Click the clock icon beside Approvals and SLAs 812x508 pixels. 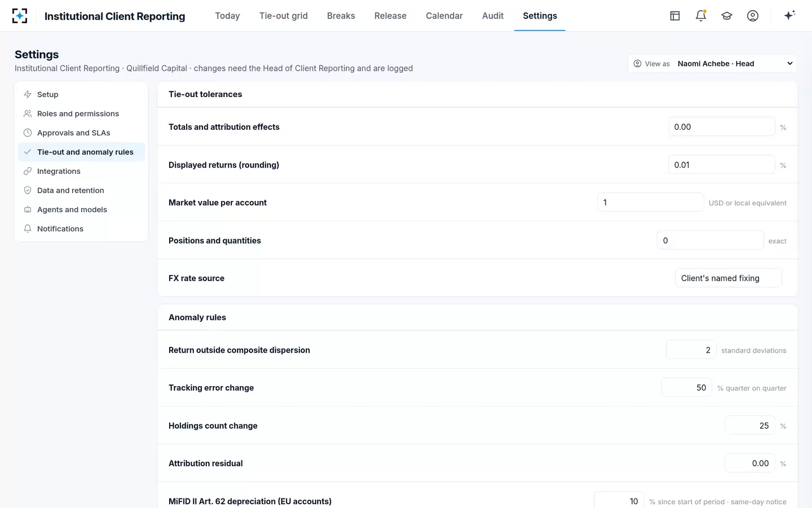point(28,133)
